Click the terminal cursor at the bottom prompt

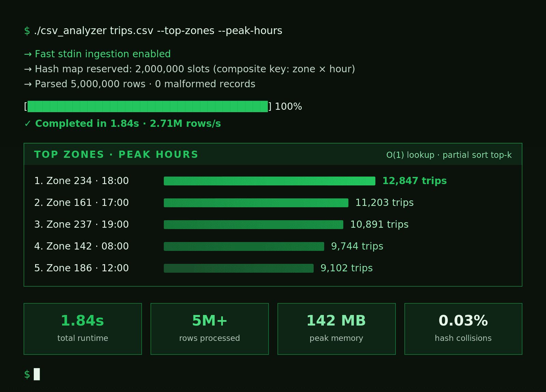tap(37, 374)
